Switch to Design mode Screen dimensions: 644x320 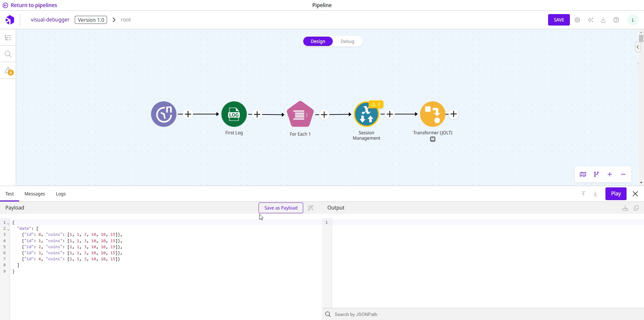[x=318, y=41]
